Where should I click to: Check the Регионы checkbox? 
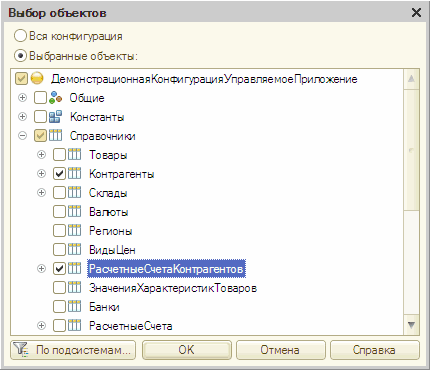[x=59, y=231]
